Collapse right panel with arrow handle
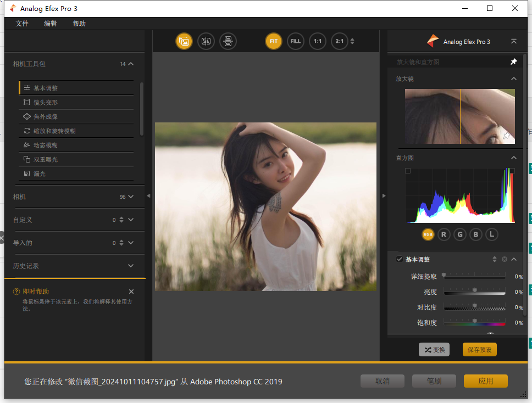This screenshot has width=532, height=403. (x=384, y=195)
